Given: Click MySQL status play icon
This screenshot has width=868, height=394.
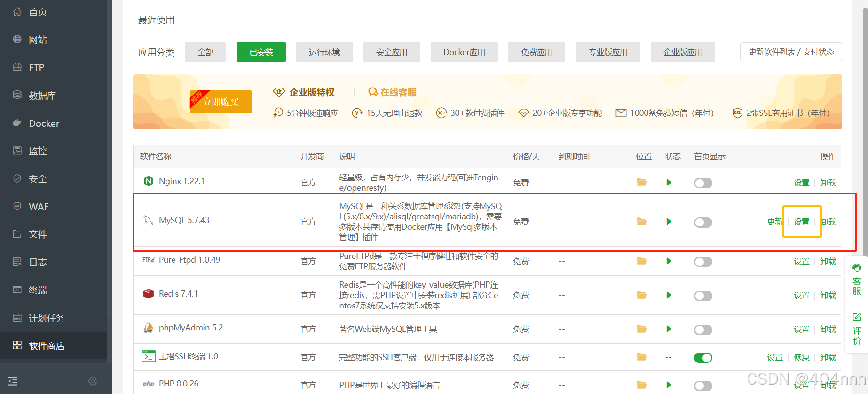Looking at the screenshot, I should [x=669, y=221].
